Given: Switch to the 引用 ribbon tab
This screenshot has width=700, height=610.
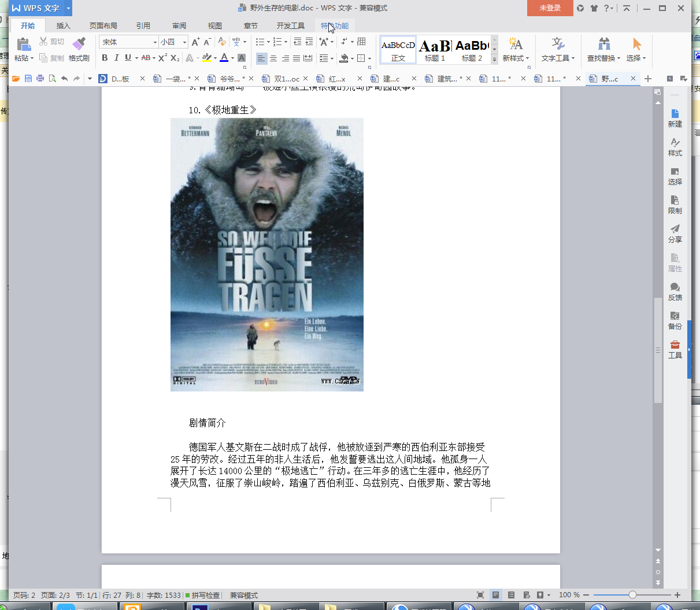Looking at the screenshot, I should [143, 25].
